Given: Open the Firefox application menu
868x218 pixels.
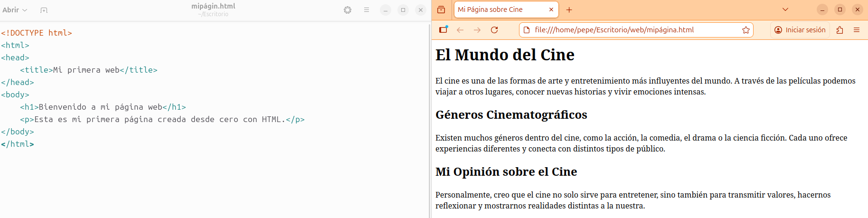Looking at the screenshot, I should coord(857,30).
